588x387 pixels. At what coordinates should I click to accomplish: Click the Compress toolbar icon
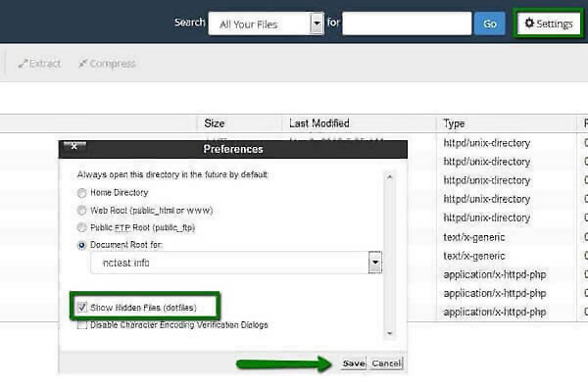(82, 64)
